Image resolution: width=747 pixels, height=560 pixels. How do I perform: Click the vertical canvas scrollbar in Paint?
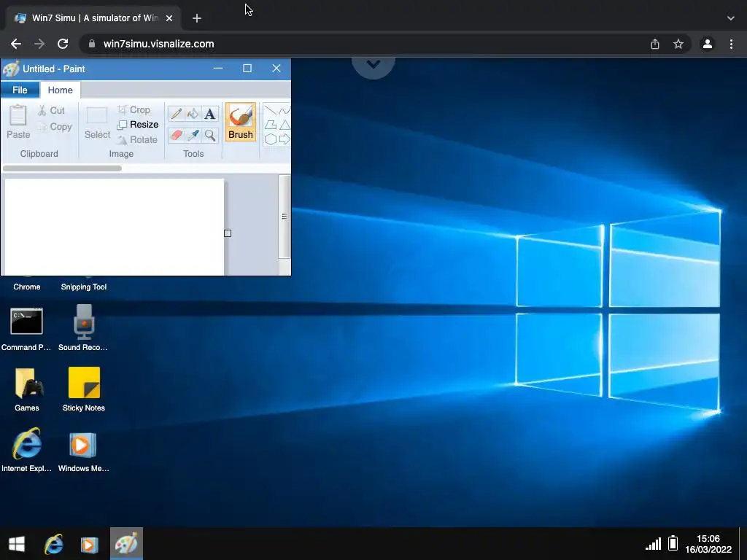pyautogui.click(x=285, y=217)
